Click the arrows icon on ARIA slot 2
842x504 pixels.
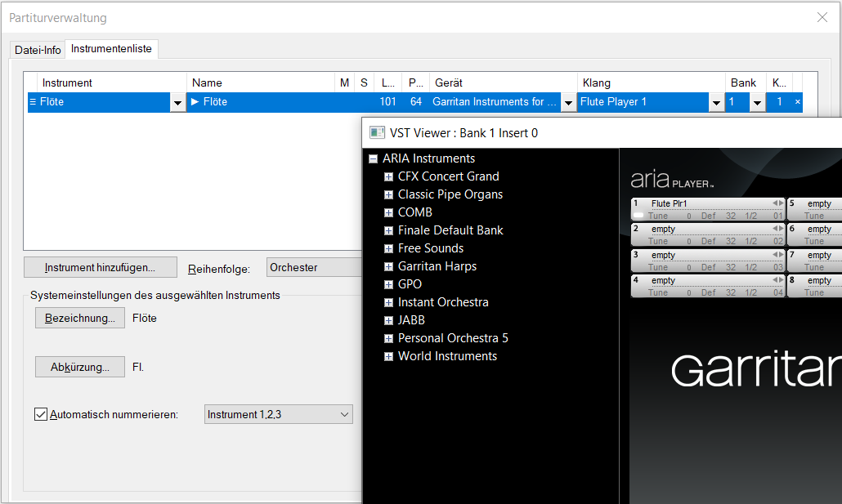(x=778, y=228)
